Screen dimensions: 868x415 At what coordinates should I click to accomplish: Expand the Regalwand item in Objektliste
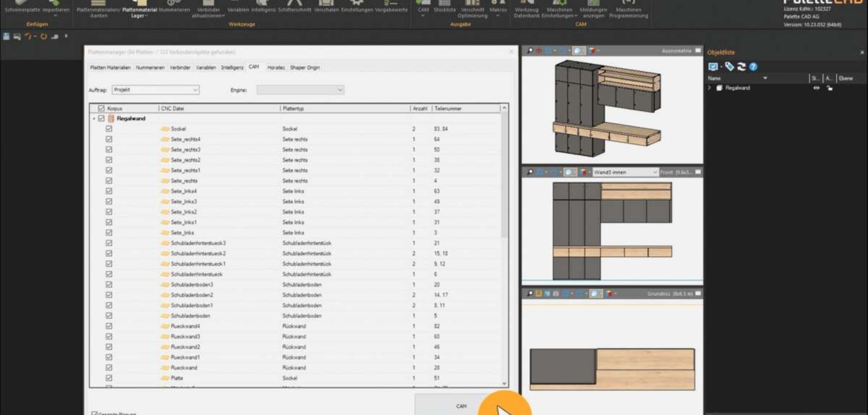point(709,88)
